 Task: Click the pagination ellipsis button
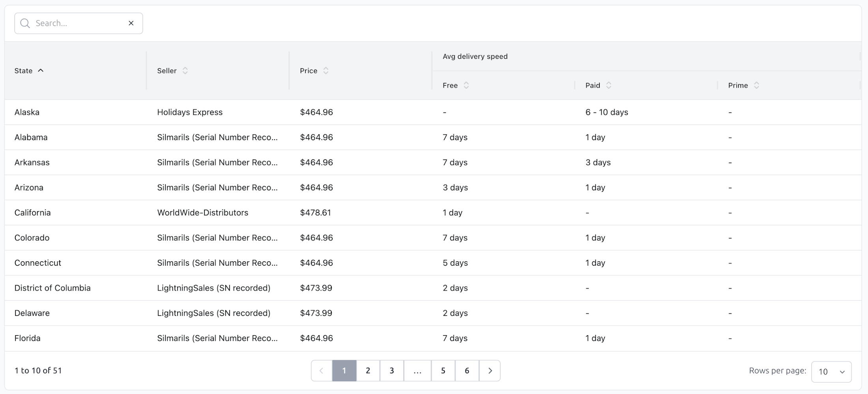tap(417, 371)
